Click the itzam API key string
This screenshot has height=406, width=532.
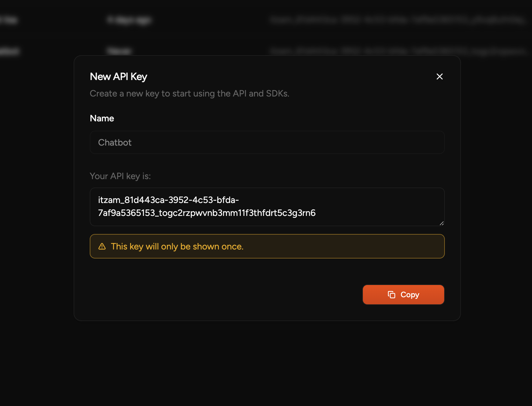coord(207,207)
